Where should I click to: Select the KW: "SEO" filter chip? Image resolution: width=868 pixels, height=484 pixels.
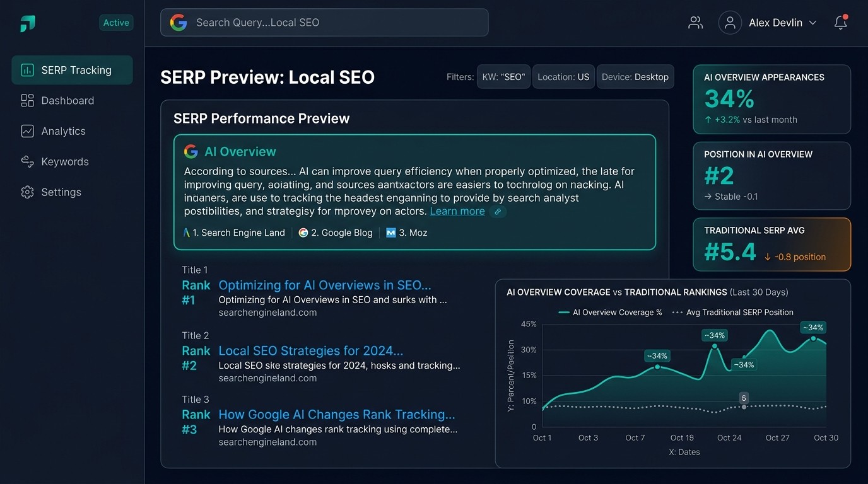tap(503, 76)
